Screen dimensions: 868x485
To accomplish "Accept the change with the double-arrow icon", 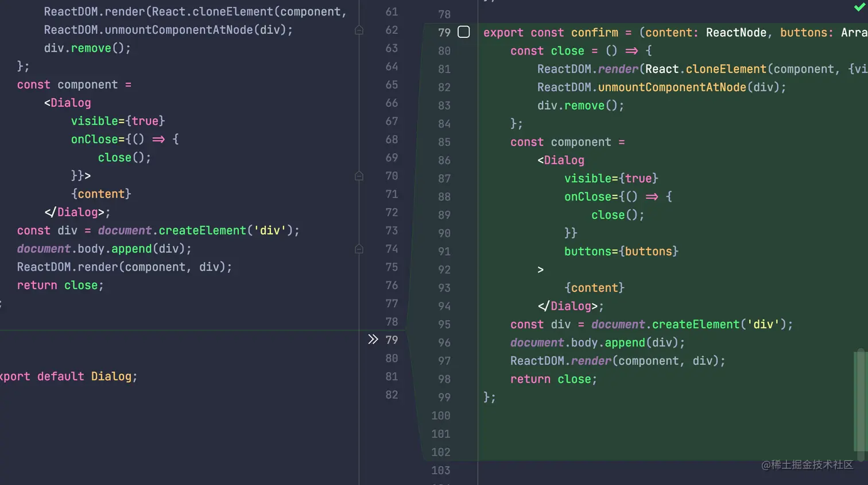I will tap(373, 340).
